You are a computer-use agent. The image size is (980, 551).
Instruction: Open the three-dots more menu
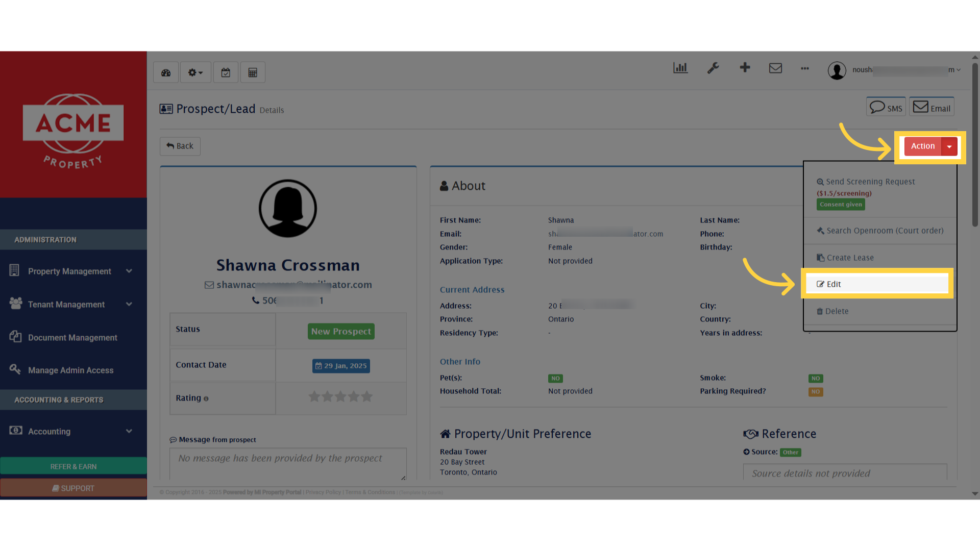coord(805,68)
